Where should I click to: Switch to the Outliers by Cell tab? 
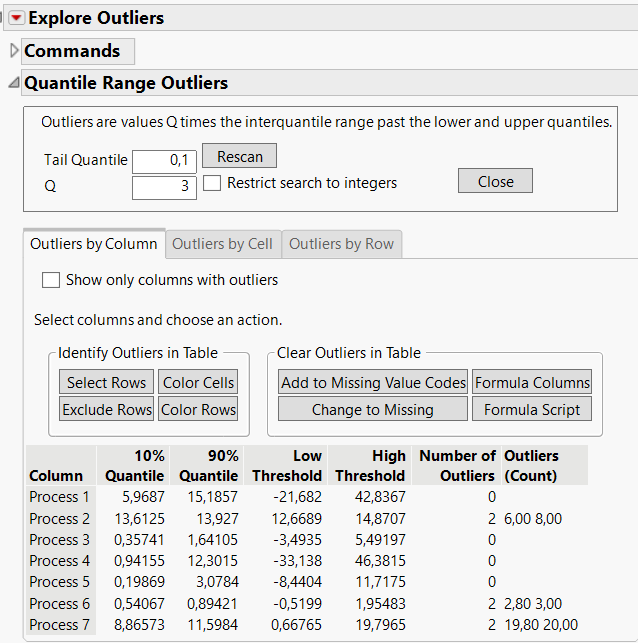[x=222, y=244]
